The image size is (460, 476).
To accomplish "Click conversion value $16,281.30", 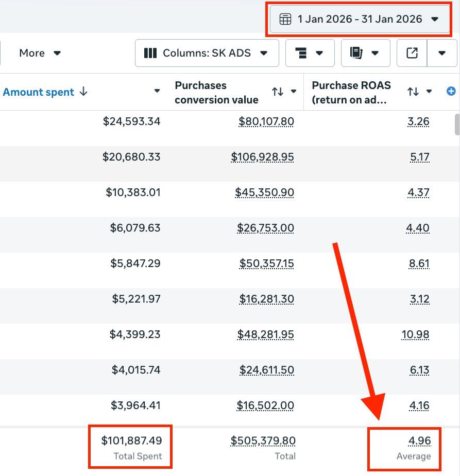I will point(267,299).
